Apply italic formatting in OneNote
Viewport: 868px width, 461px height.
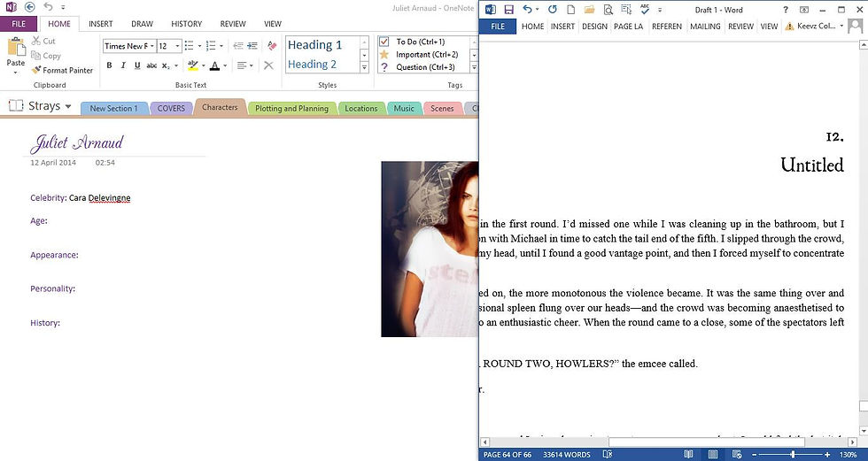click(123, 65)
